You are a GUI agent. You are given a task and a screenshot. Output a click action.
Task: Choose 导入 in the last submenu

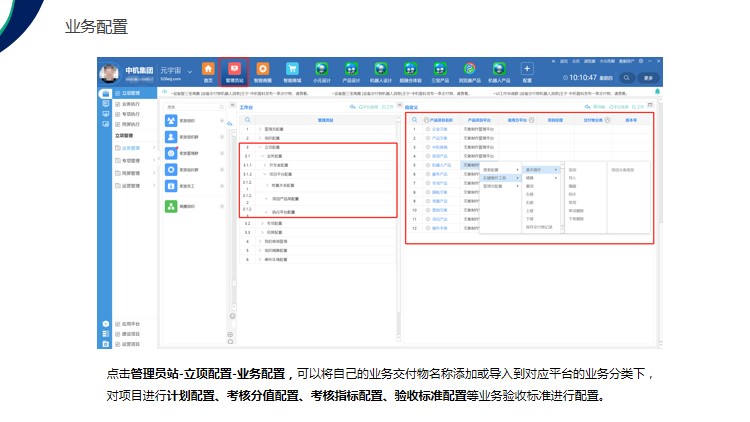pos(572,178)
